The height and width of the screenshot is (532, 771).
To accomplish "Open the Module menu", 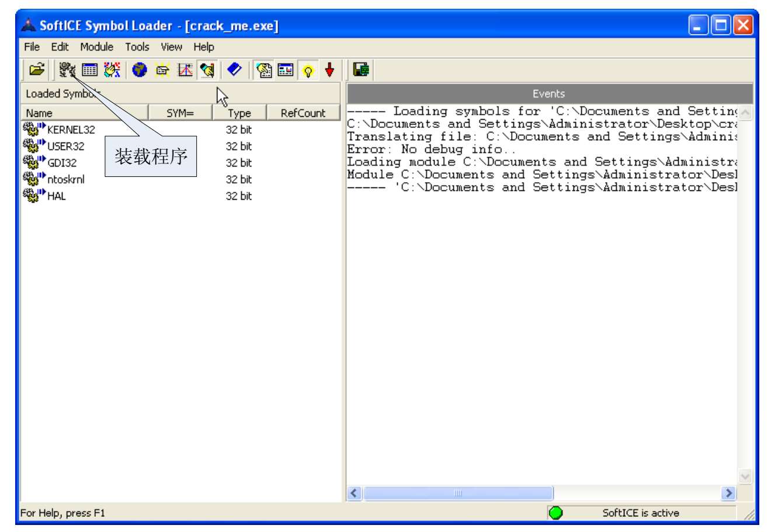I will 97,47.
